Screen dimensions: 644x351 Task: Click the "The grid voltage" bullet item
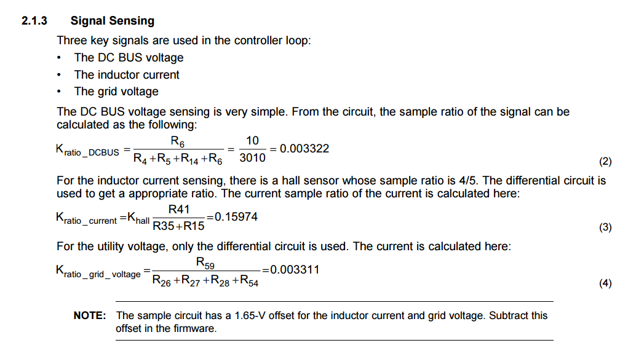(x=116, y=92)
